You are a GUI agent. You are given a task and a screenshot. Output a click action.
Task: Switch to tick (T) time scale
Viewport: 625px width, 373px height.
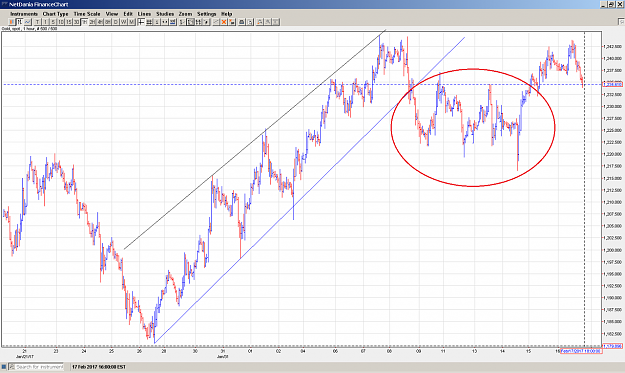click(x=37, y=22)
